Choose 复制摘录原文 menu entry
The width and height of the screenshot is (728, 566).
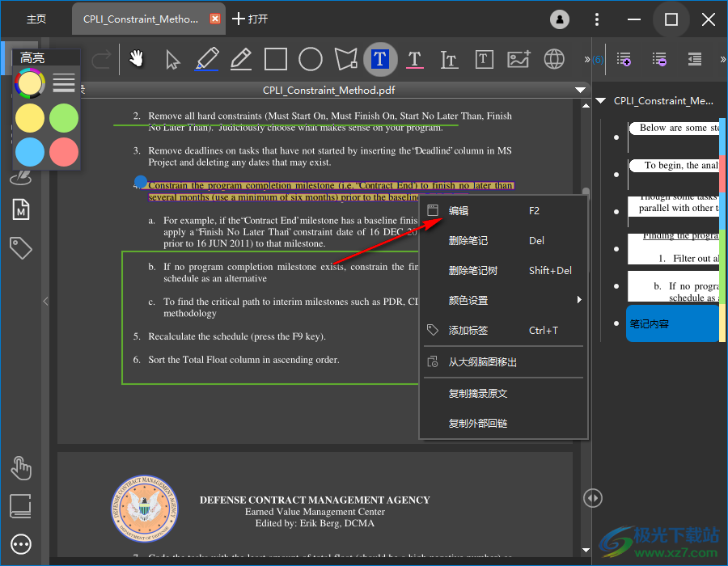[x=503, y=394]
